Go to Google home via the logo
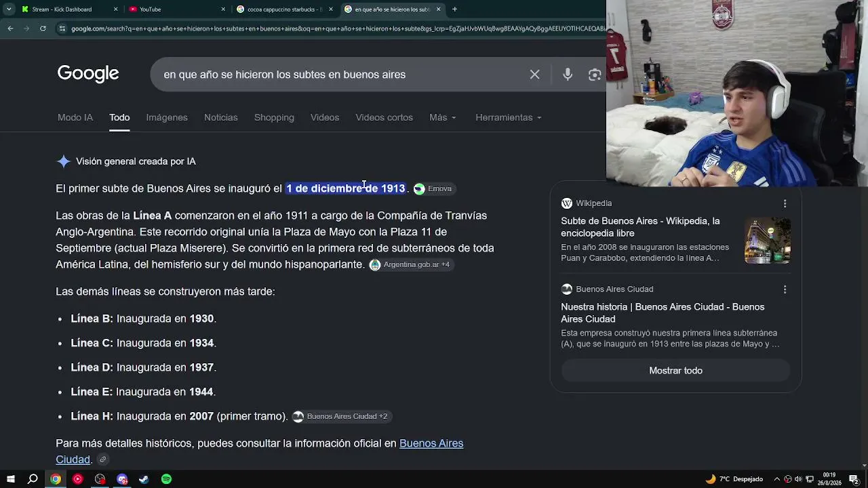This screenshot has width=868, height=488. click(x=88, y=73)
